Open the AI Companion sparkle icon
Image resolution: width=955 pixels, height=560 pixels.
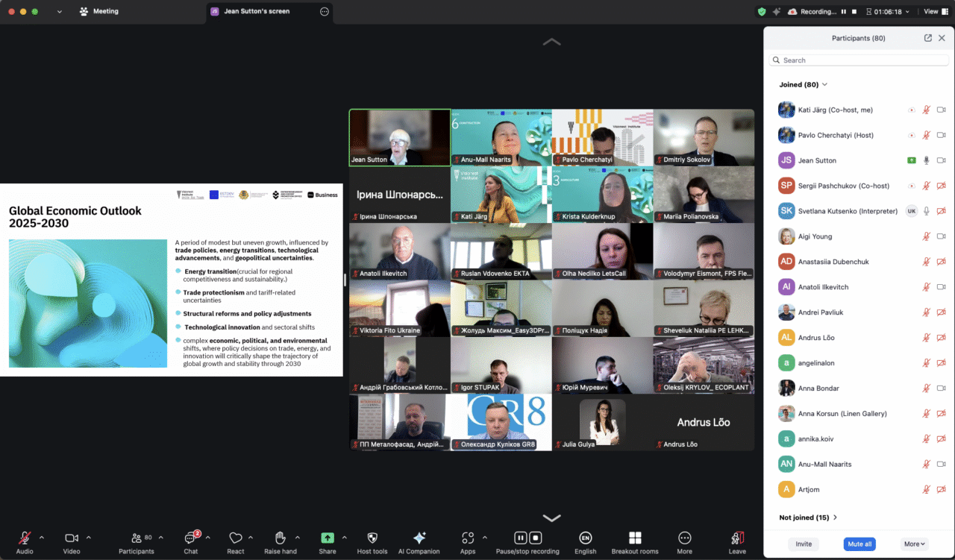419,538
